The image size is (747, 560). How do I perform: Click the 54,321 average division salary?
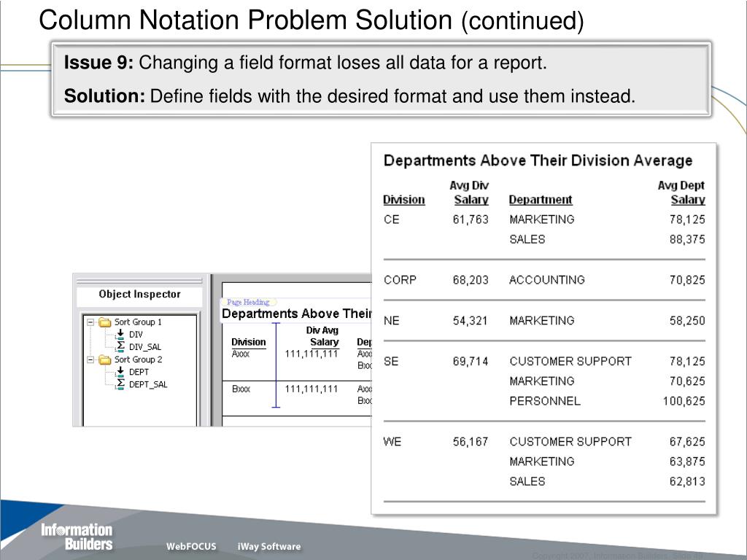point(471,321)
